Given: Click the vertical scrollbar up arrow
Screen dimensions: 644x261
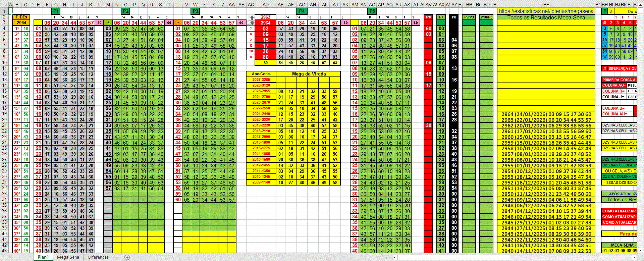Looking at the screenshot, I should click(641, 10).
